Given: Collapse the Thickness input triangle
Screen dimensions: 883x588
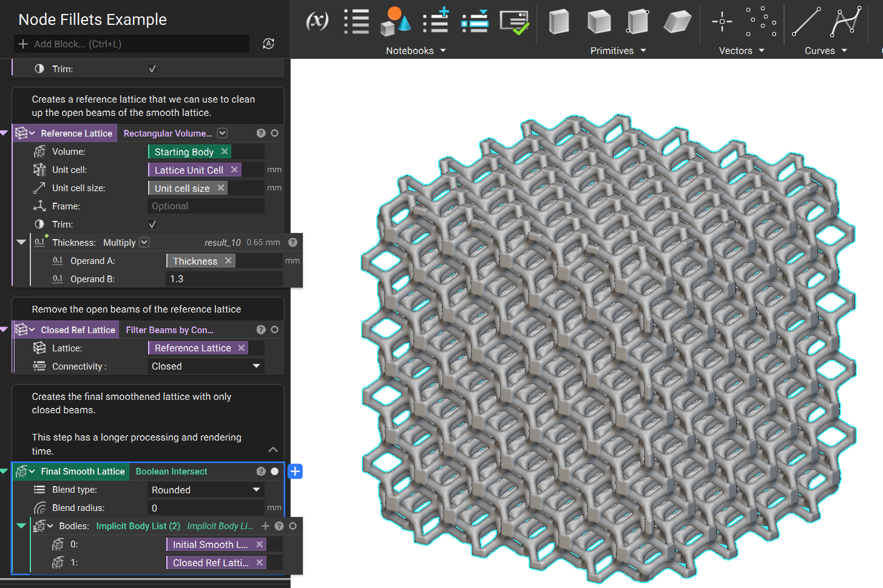Looking at the screenshot, I should 21,242.
